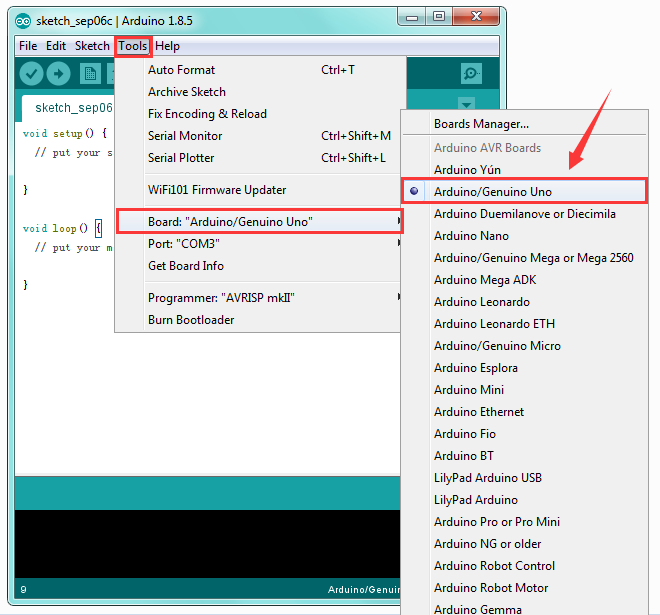The width and height of the screenshot is (660, 615).
Task: Click the Upload arrow icon
Action: [58, 74]
